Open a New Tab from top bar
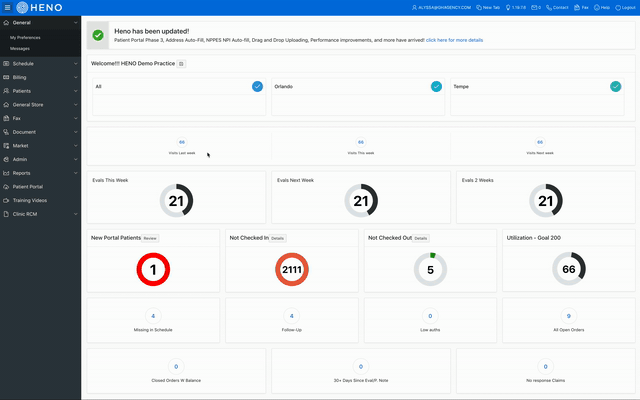Image resolution: width=640 pixels, height=400 pixels. [488, 7]
